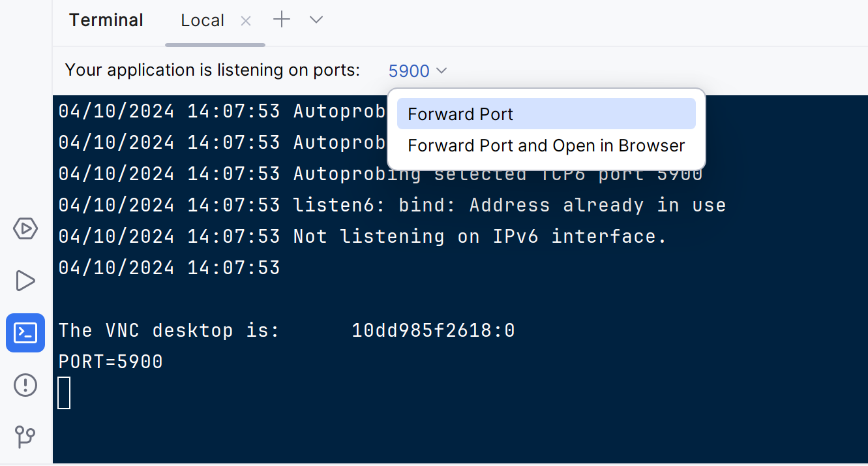Open the Version Control tool window

pos(25,436)
